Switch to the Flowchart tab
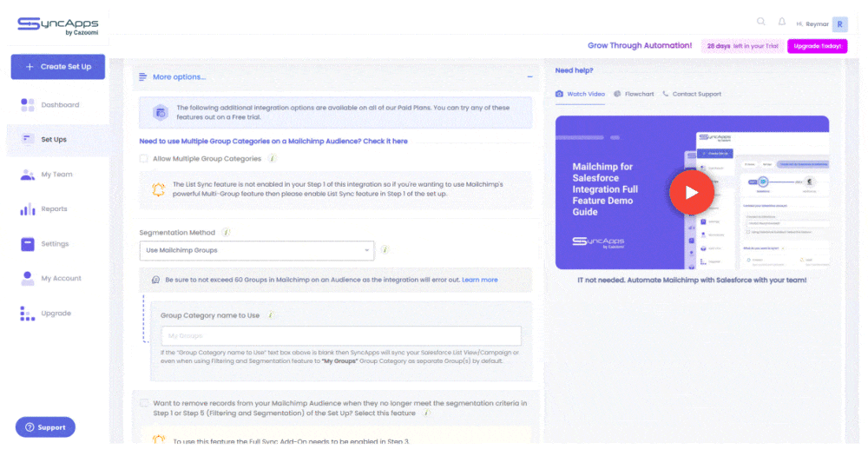This screenshot has width=868, height=456. click(x=634, y=94)
